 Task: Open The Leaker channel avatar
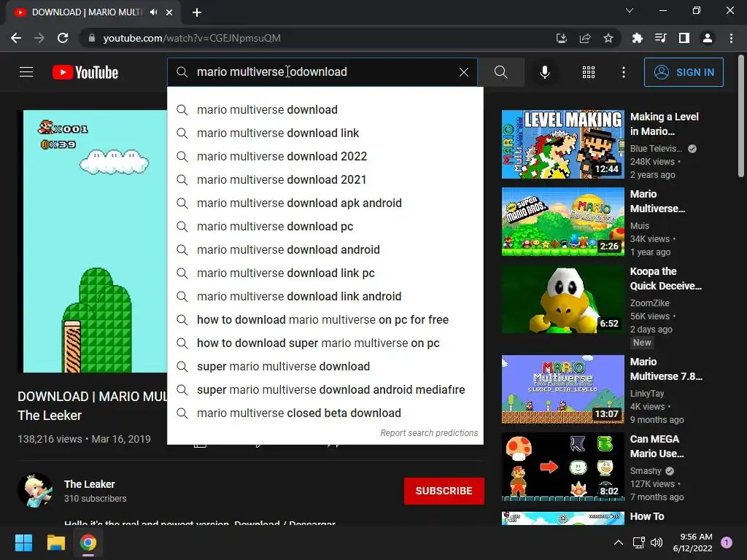pos(35,491)
